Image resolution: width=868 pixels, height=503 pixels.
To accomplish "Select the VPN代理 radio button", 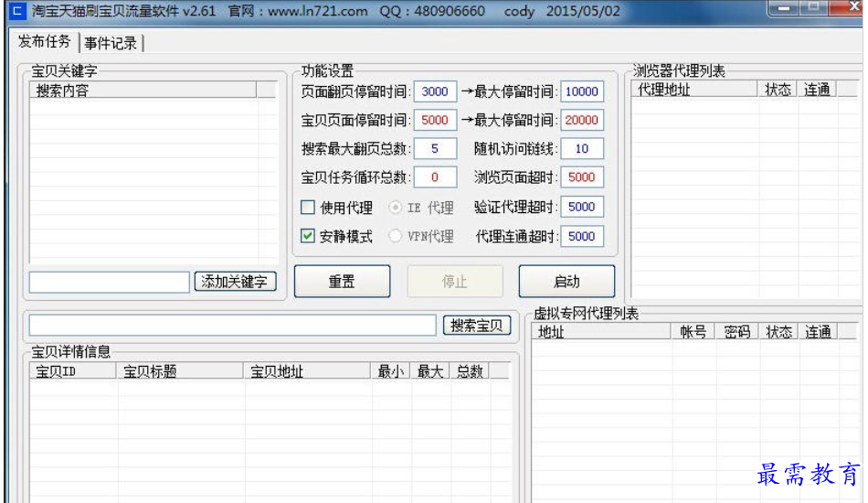I will [x=396, y=236].
